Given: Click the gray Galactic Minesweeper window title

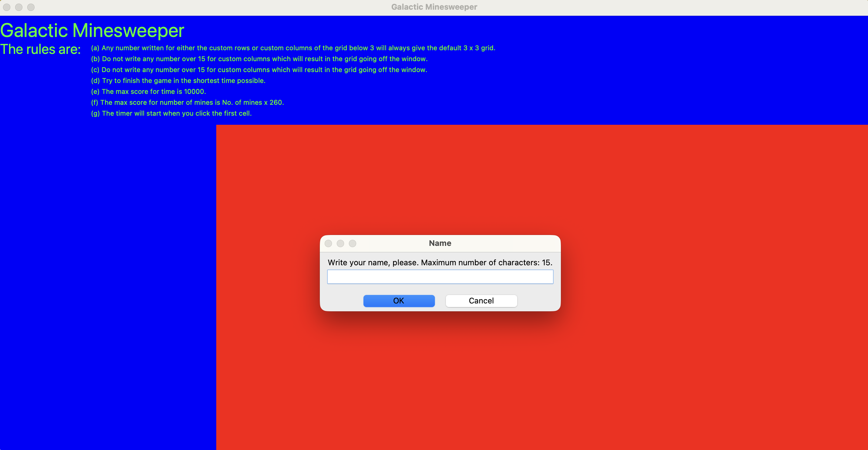Looking at the screenshot, I should [434, 7].
